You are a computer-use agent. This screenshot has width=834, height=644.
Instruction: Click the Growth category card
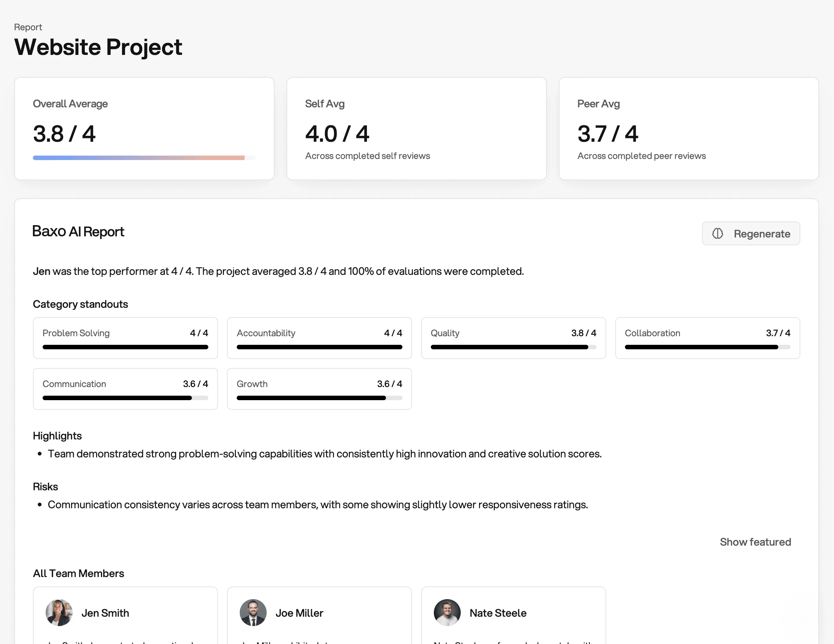pos(319,389)
